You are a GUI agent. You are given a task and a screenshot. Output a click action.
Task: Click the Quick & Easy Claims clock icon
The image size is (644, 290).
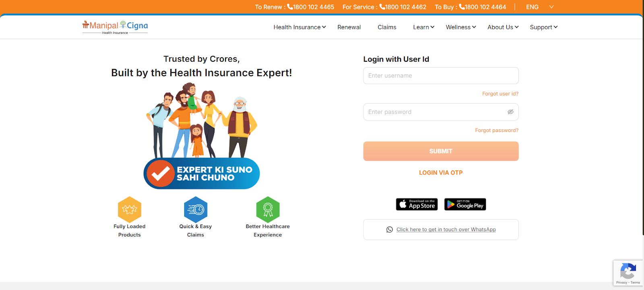pyautogui.click(x=196, y=209)
